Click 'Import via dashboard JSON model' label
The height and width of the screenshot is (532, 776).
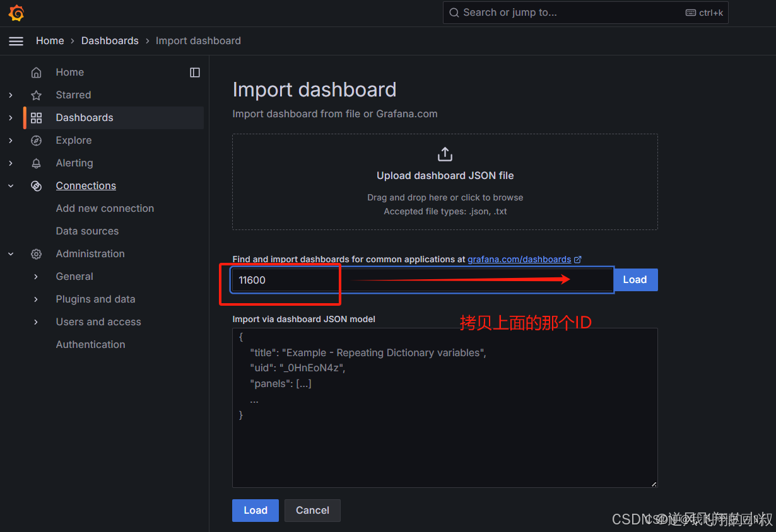coord(303,320)
